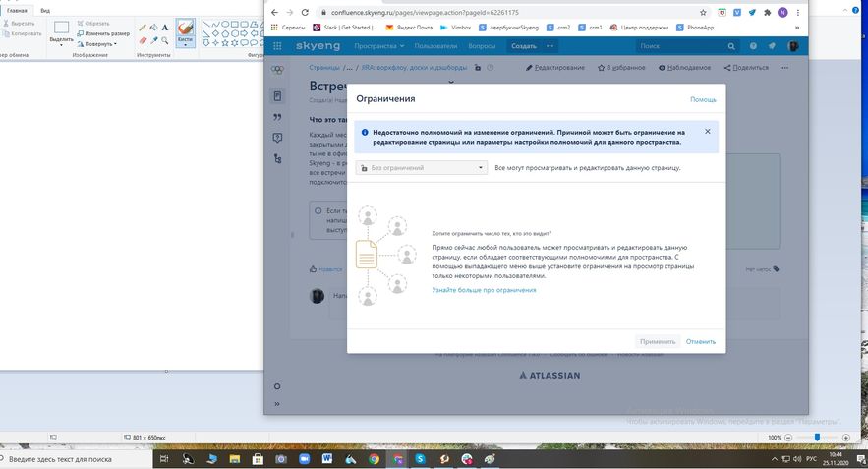
Task: Open the Chrome three-dot menu
Action: (797, 12)
